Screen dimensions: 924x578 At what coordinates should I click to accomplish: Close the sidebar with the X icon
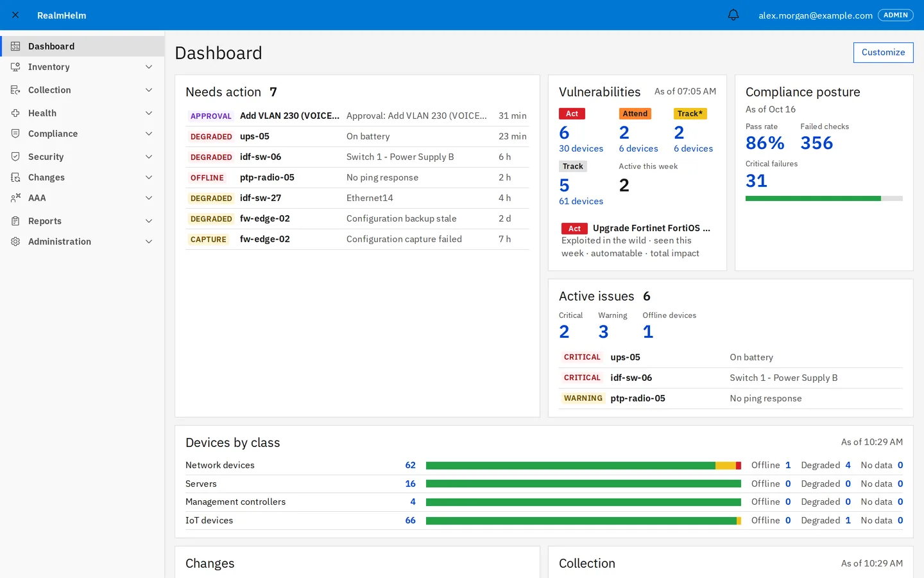click(15, 15)
